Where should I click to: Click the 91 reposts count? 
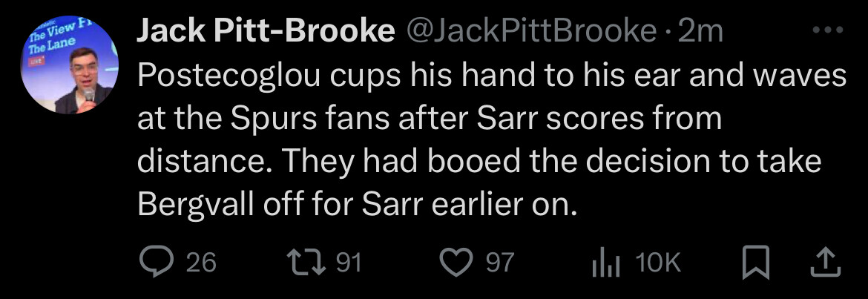pyautogui.click(x=349, y=262)
